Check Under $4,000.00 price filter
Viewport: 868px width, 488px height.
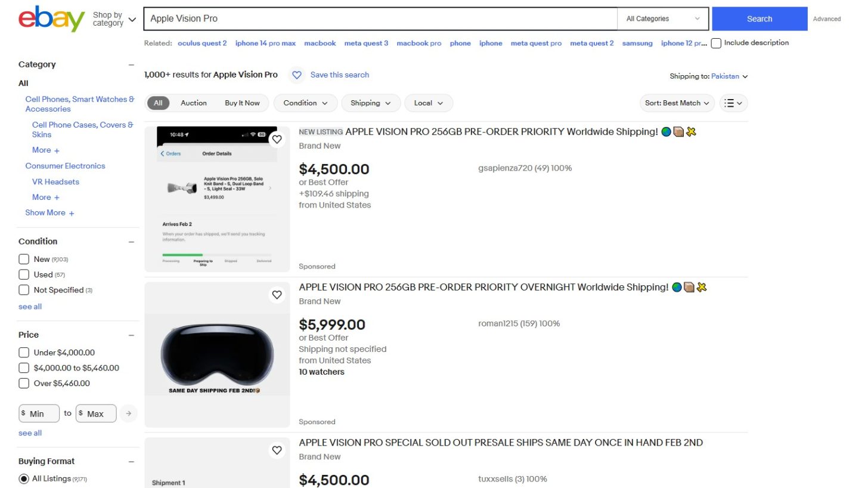24,353
